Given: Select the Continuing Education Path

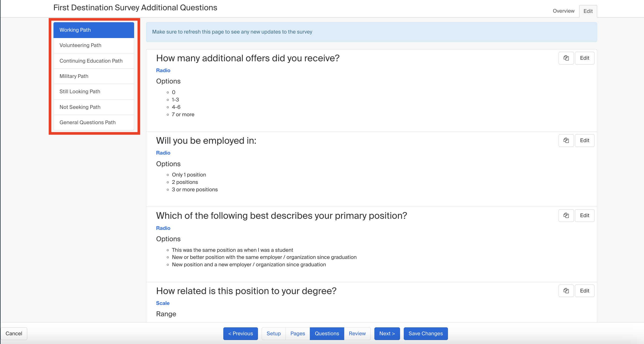Looking at the screenshot, I should click(x=91, y=61).
